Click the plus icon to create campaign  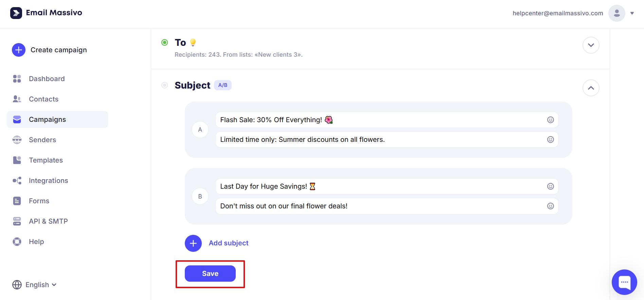click(x=19, y=50)
